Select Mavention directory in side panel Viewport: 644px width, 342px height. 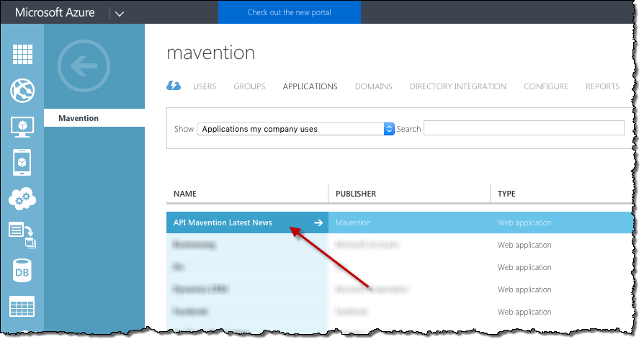pyautogui.click(x=94, y=118)
